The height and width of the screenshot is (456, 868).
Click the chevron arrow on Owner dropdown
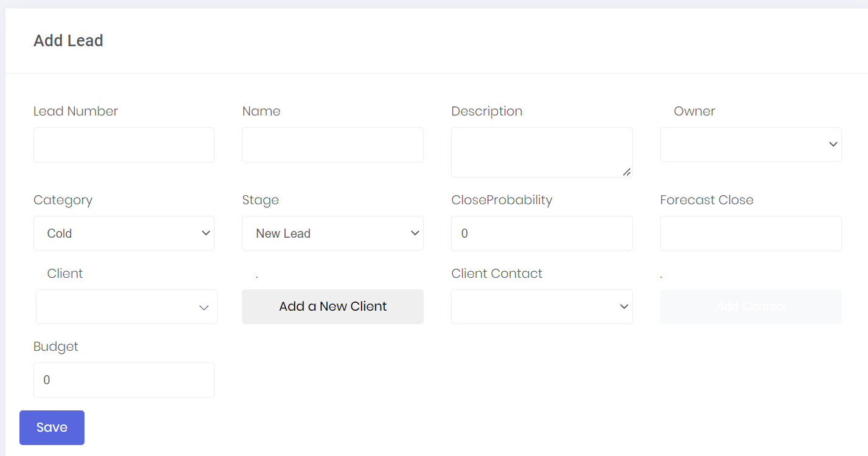pos(833,144)
